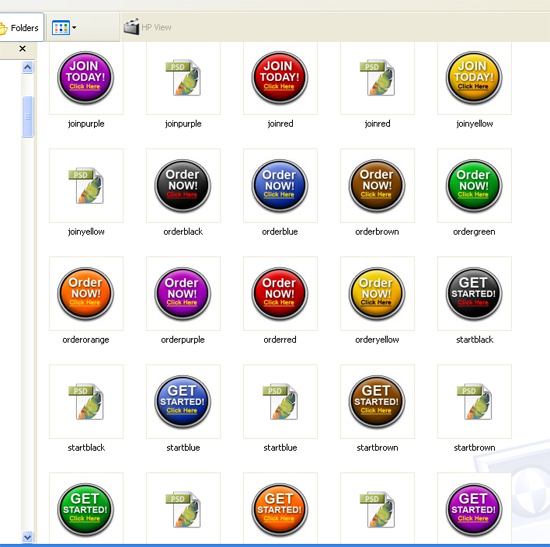This screenshot has width=550, height=547.
Task: Select the orange Order NOW thumbnail
Action: (86, 294)
